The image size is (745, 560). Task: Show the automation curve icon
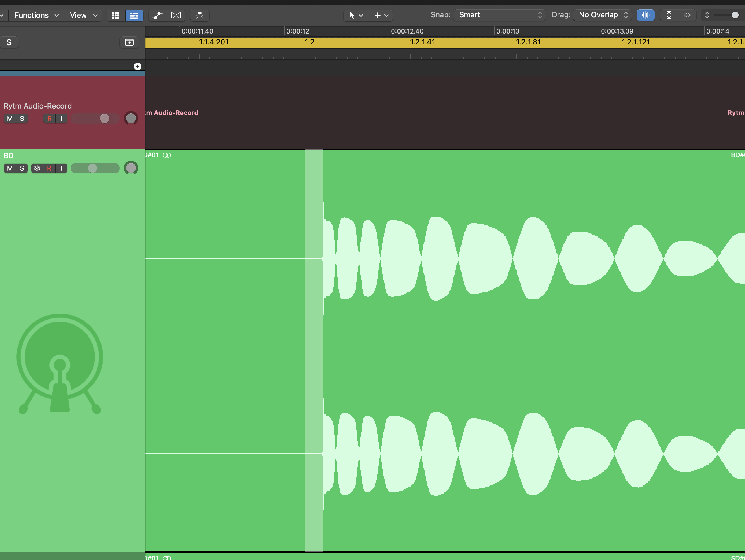click(x=157, y=16)
